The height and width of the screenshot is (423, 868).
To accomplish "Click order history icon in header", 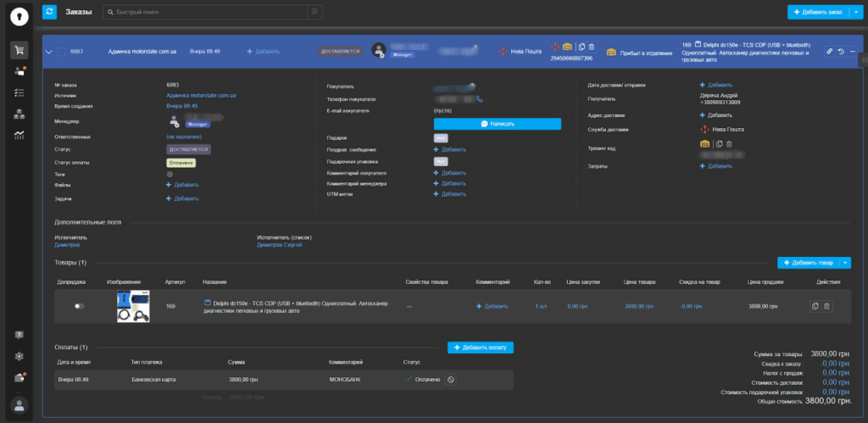I will coord(840,52).
